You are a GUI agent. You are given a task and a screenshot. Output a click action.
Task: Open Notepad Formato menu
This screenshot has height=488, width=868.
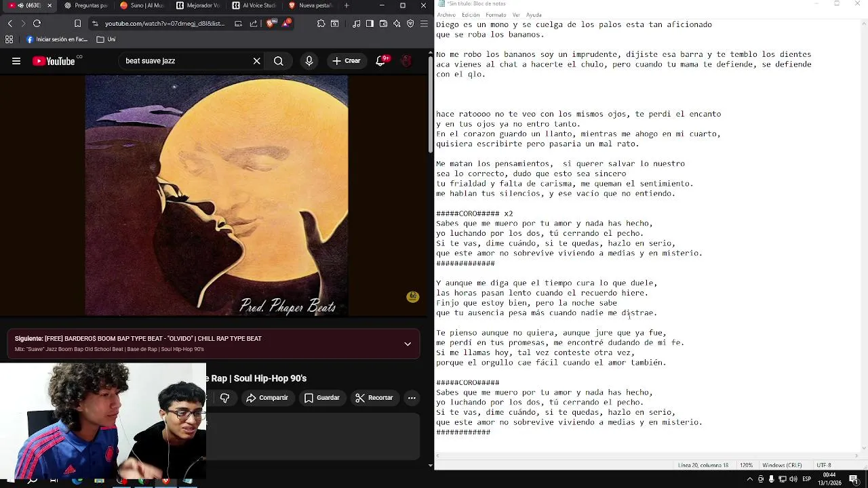click(x=496, y=15)
